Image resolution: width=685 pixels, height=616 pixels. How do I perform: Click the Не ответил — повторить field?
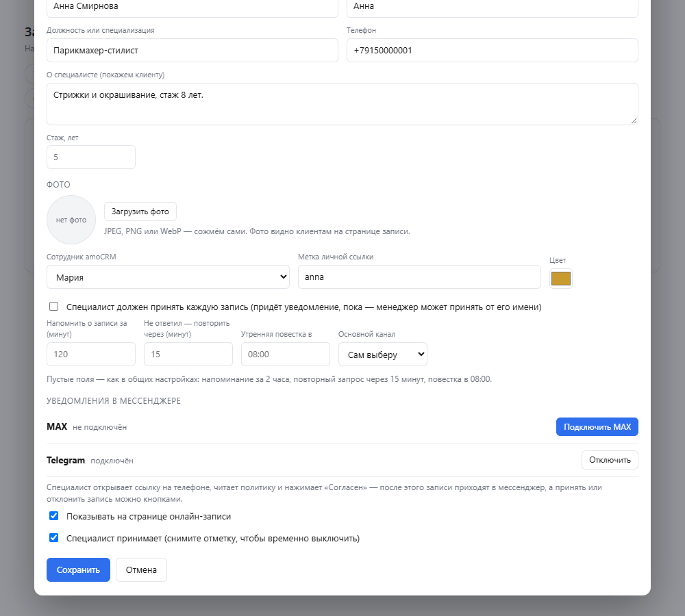(x=188, y=354)
